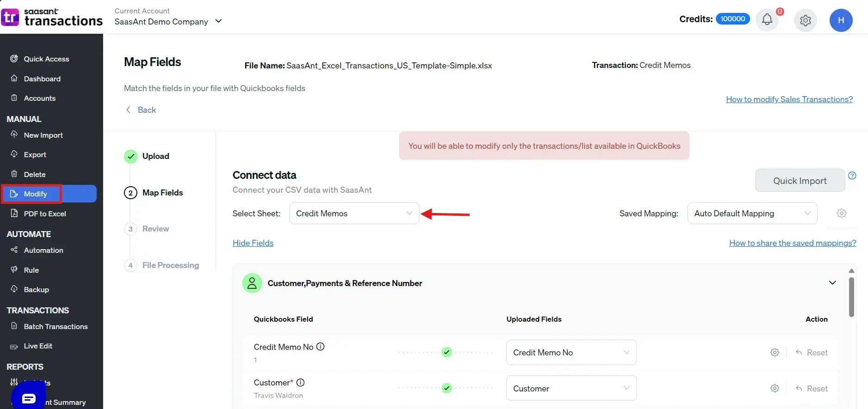The image size is (868, 409).
Task: Click the mapping panel scrollbar thumb
Action: click(851, 297)
